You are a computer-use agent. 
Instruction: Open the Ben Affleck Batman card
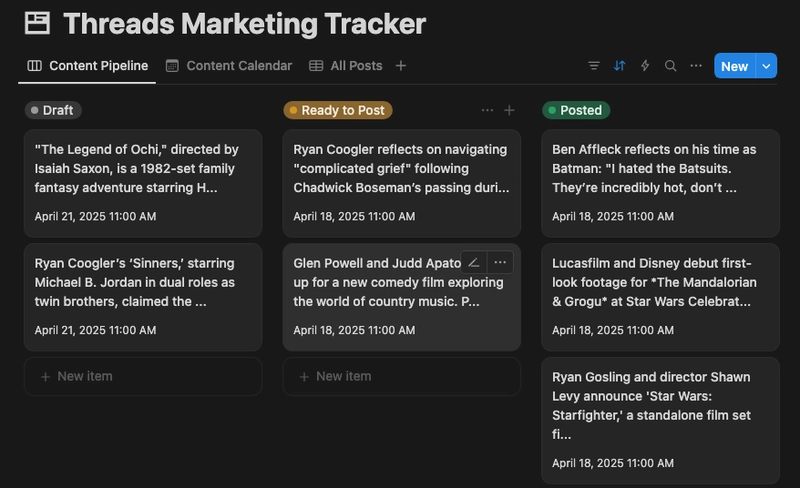660,183
